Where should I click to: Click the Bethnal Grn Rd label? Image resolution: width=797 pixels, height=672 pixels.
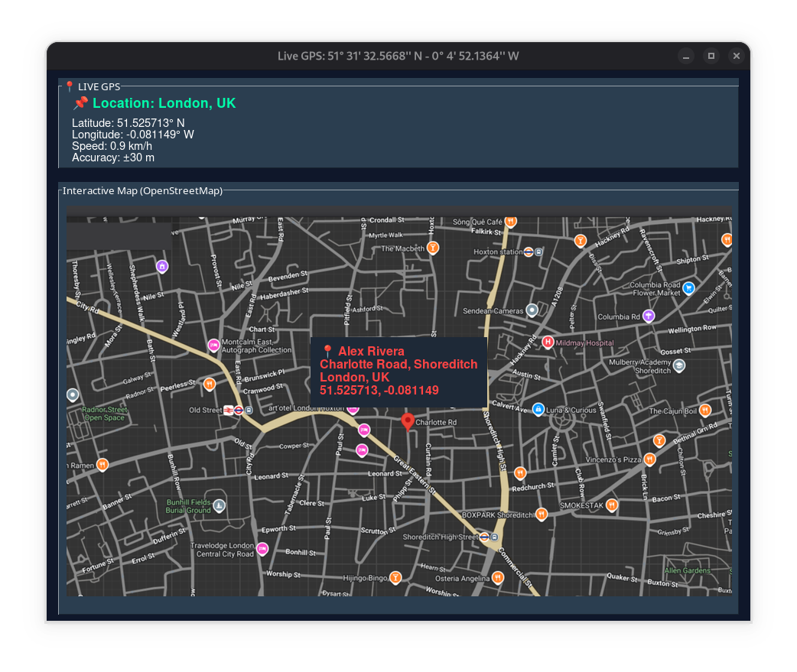click(695, 433)
